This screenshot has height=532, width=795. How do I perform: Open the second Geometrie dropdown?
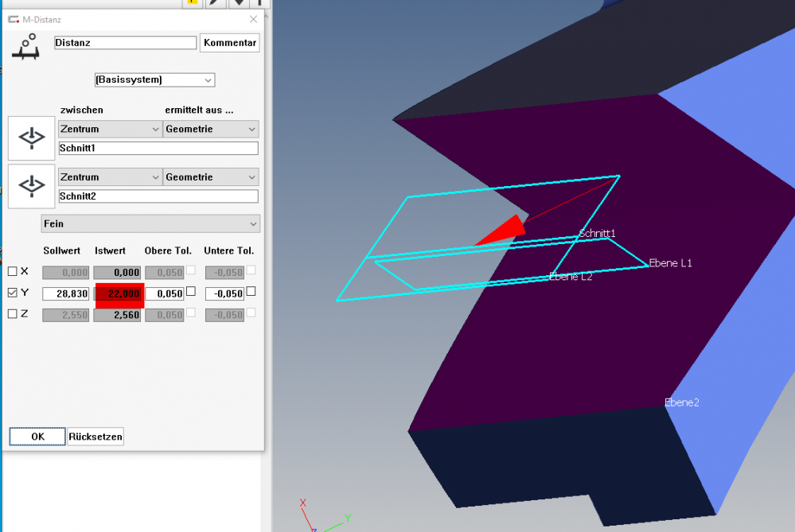click(x=211, y=177)
